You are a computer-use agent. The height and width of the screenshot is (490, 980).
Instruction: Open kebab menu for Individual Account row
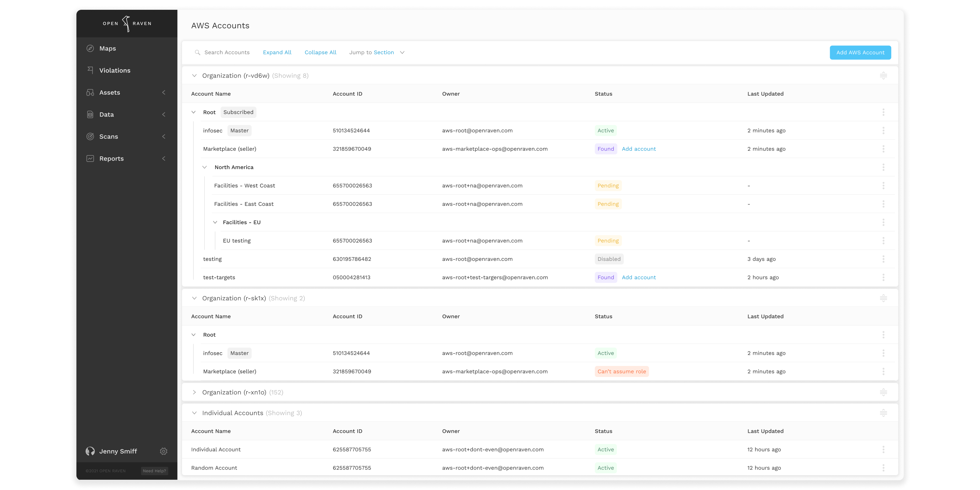[883, 450]
